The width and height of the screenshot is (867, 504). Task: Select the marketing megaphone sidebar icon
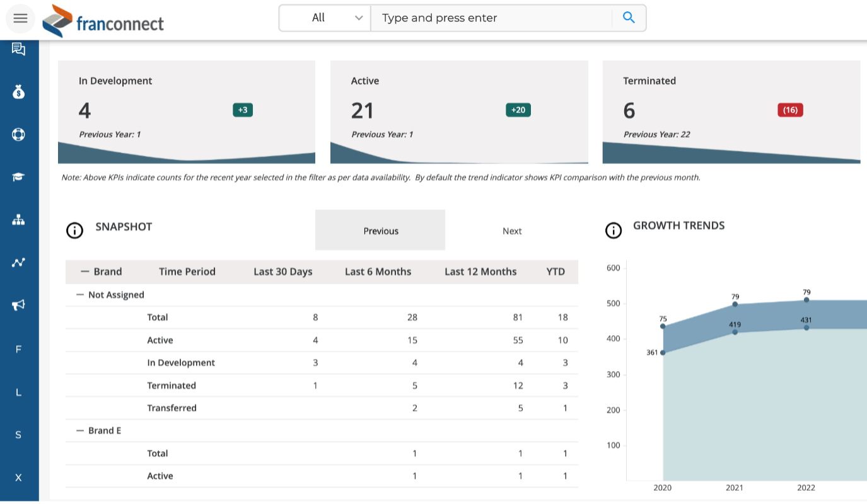[x=18, y=305]
